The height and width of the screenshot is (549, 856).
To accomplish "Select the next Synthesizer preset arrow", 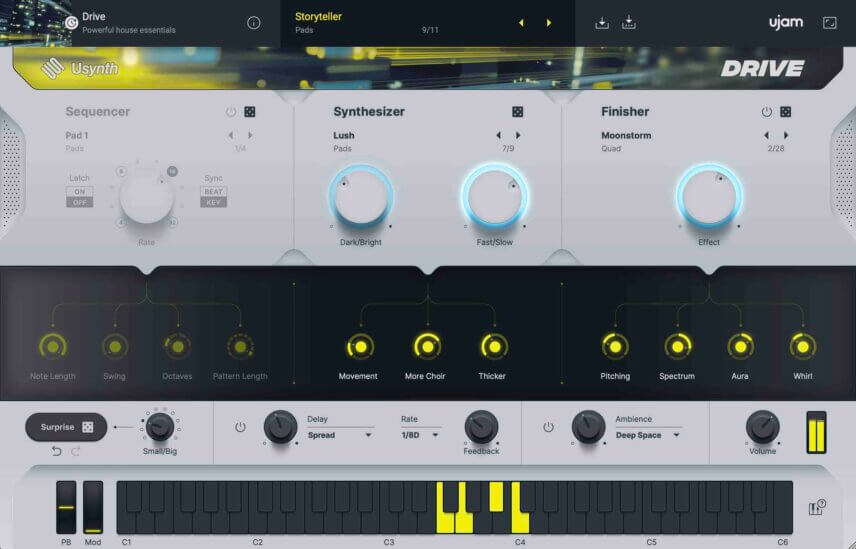I will click(518, 135).
